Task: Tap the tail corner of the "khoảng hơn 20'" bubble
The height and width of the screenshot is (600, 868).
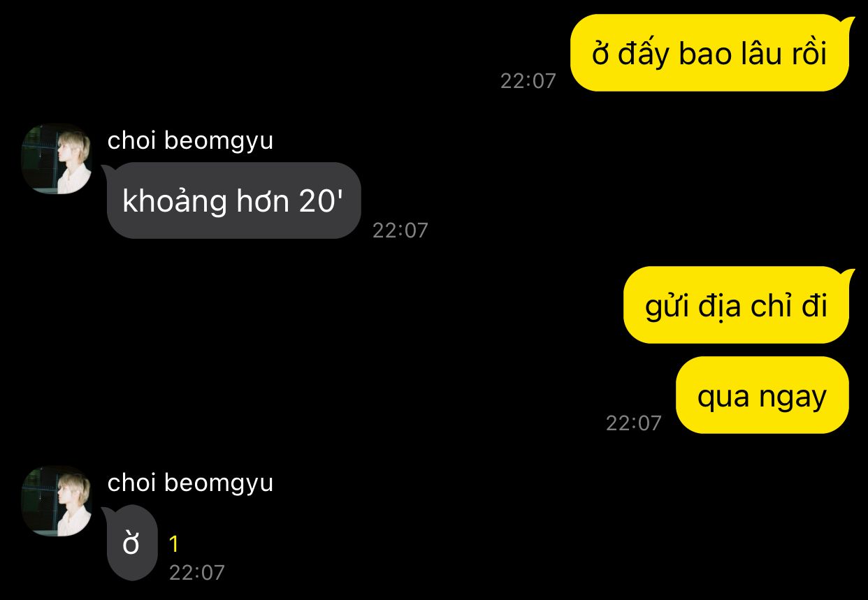Action: pos(109,170)
